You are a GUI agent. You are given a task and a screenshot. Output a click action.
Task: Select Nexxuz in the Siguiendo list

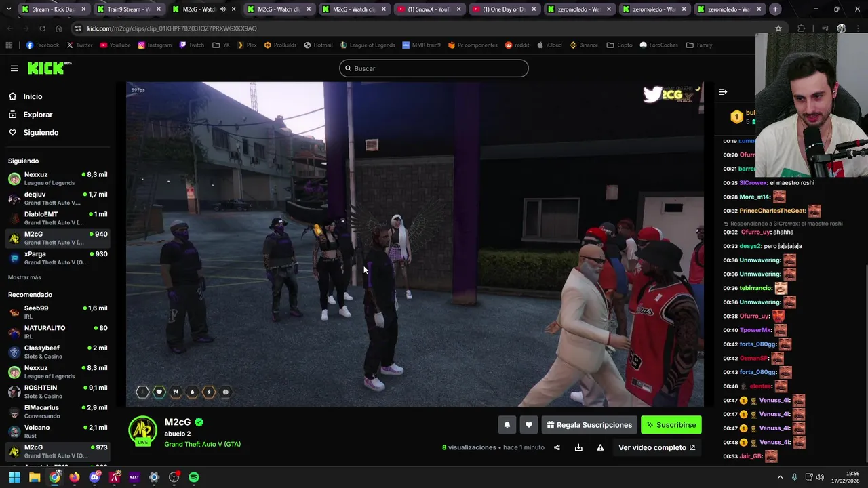coord(58,178)
